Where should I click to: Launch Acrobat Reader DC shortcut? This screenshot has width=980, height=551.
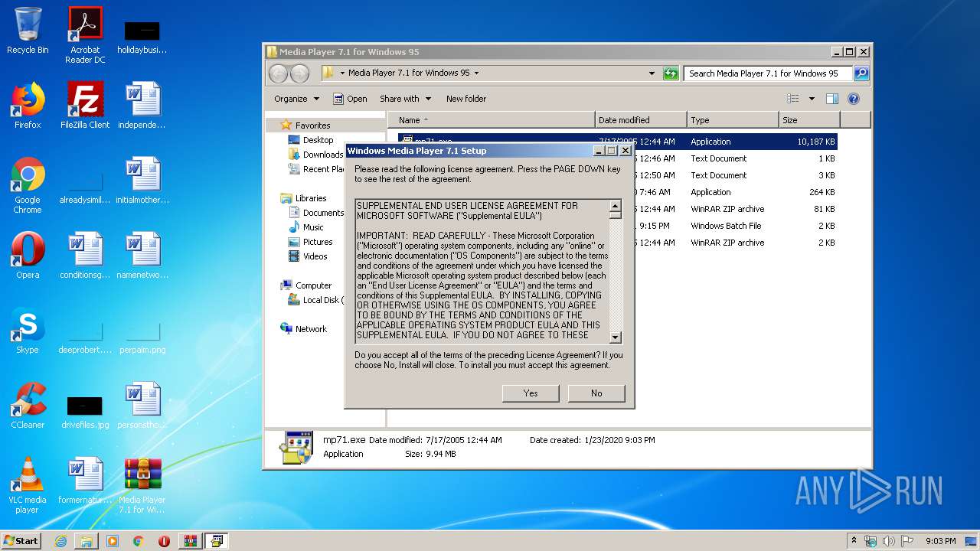85,35
